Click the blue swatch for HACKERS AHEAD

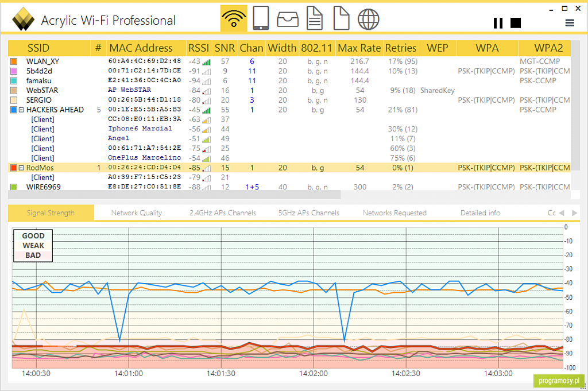pyautogui.click(x=14, y=110)
